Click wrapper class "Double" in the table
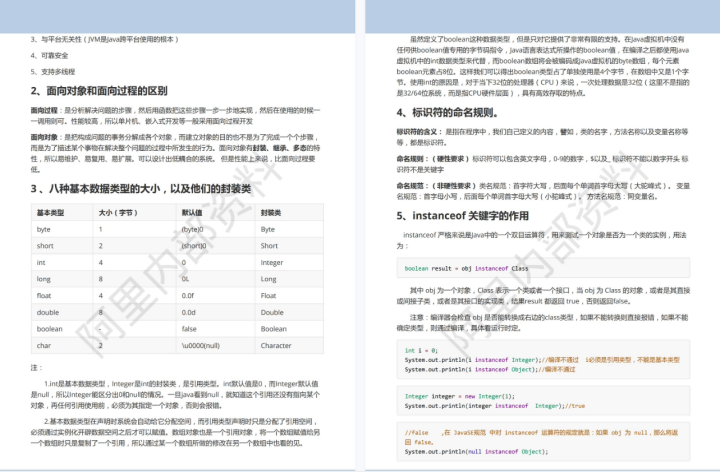This screenshot has width=720, height=472. (272, 312)
